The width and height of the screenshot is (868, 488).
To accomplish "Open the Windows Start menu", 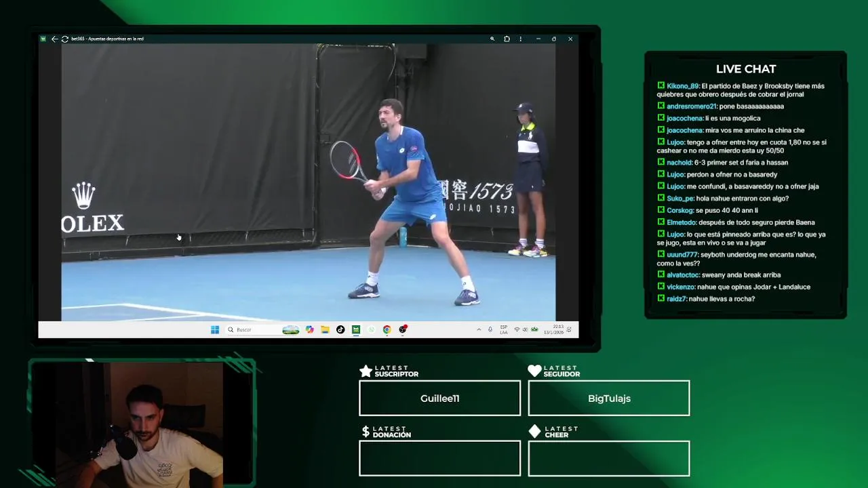I will coord(215,329).
